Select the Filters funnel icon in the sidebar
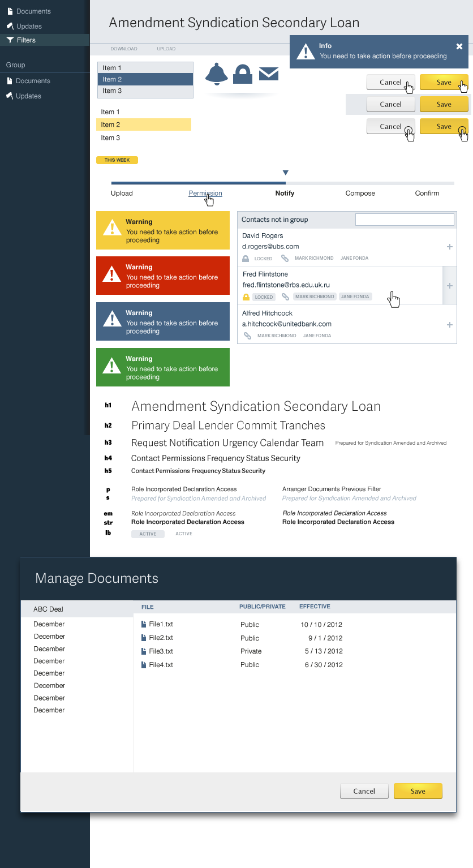The height and width of the screenshot is (868, 473). [x=10, y=40]
